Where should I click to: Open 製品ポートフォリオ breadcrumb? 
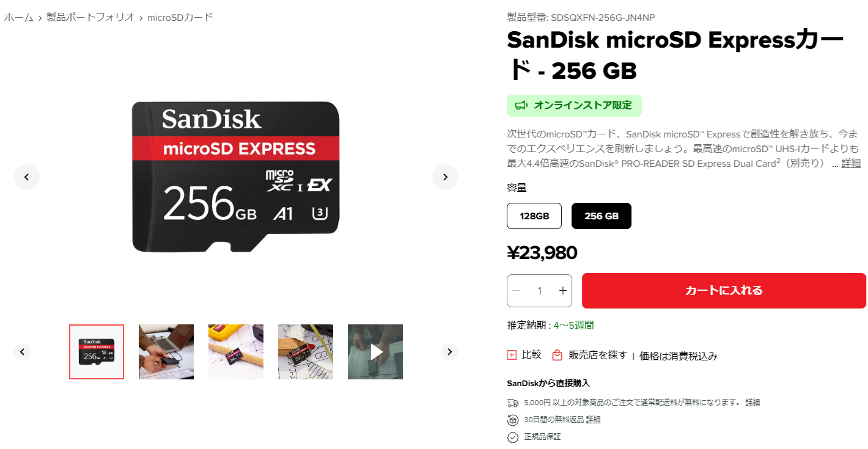[90, 17]
